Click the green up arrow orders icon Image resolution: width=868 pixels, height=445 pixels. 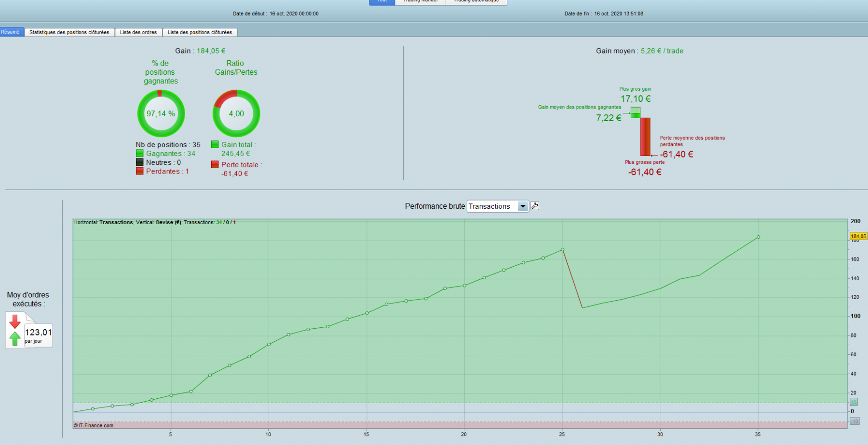point(15,338)
